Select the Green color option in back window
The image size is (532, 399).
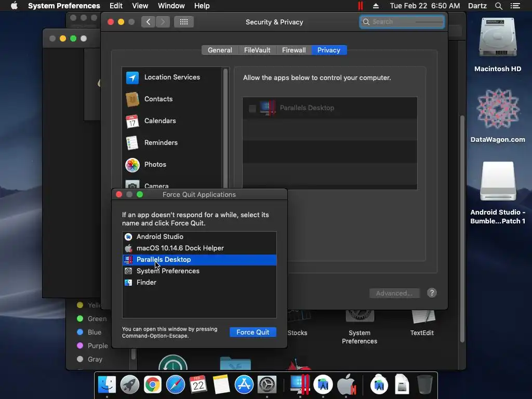[91, 318]
